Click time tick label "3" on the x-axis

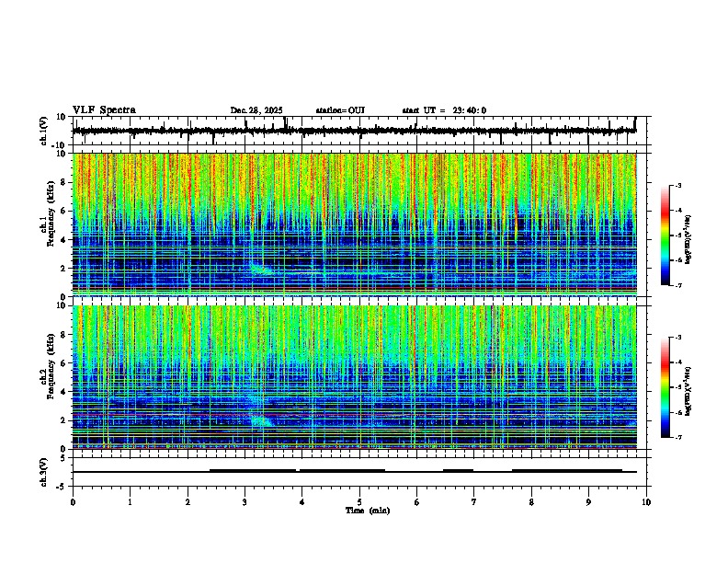pos(245,502)
